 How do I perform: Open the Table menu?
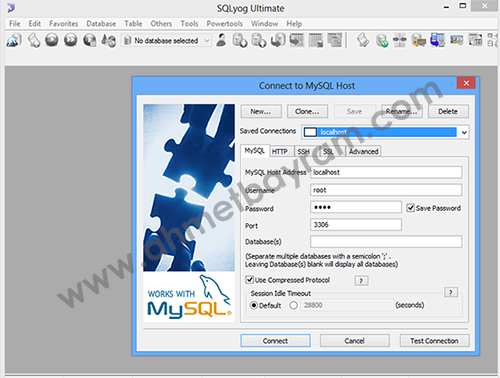click(x=133, y=24)
